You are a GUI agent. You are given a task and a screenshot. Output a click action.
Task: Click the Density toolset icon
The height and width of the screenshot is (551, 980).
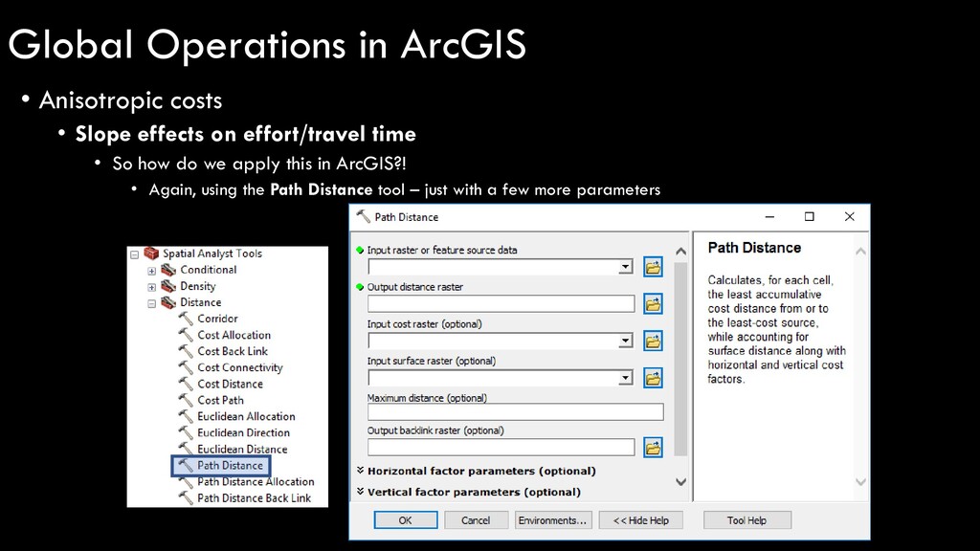coord(168,286)
